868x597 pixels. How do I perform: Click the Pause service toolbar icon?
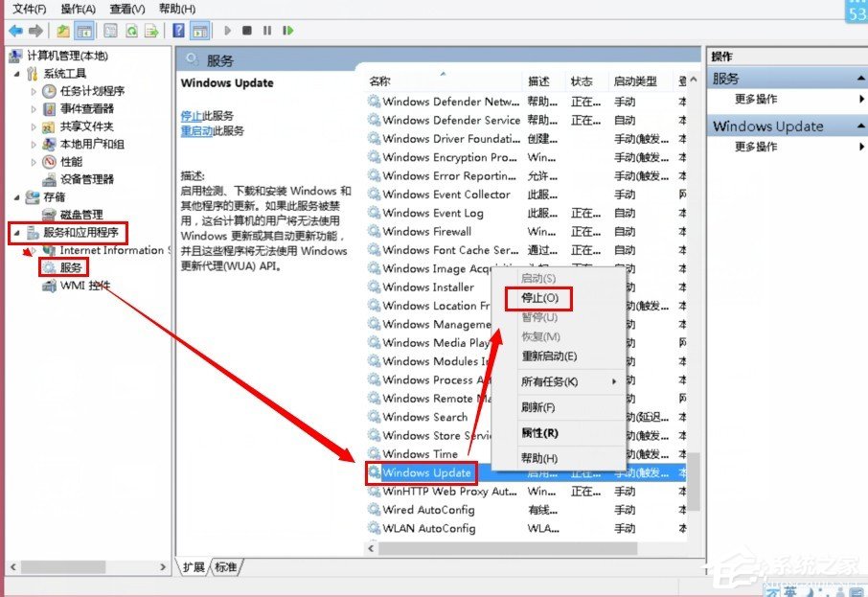point(269,30)
